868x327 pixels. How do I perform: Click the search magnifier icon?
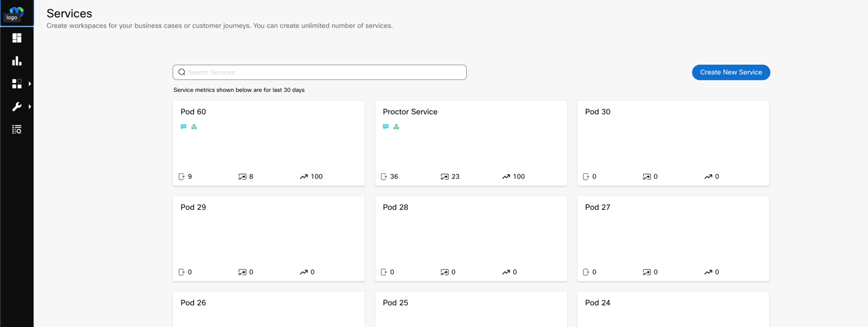click(x=182, y=72)
